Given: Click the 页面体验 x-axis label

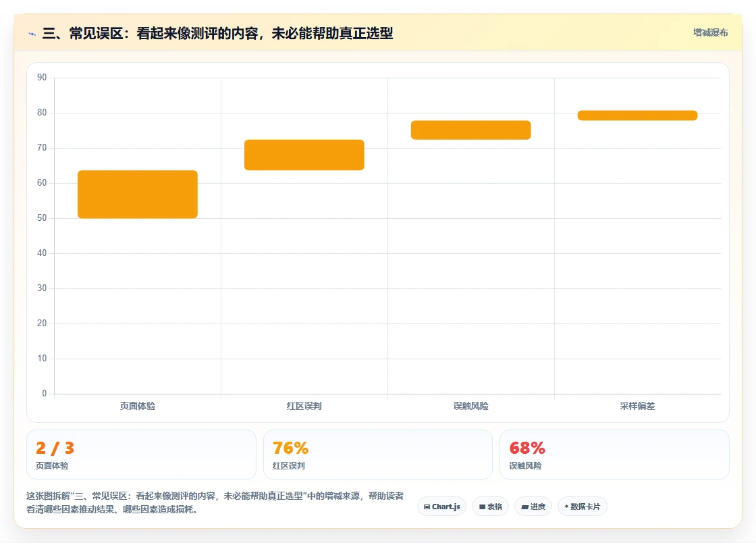Looking at the screenshot, I should pos(138,406).
